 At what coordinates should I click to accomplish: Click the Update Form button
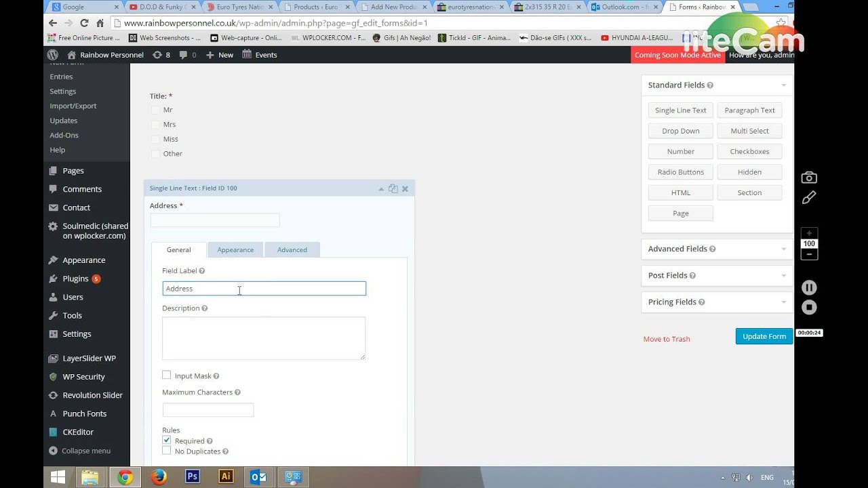click(764, 336)
